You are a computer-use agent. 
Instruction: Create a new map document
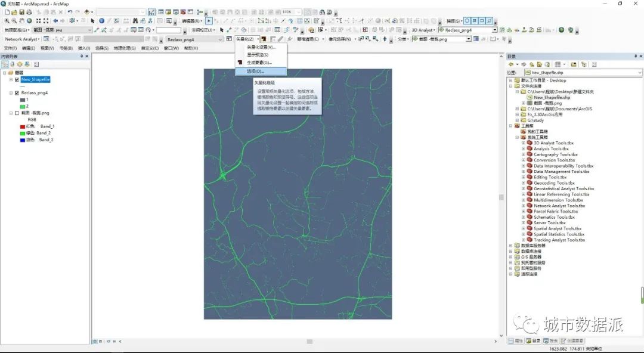pos(7,13)
